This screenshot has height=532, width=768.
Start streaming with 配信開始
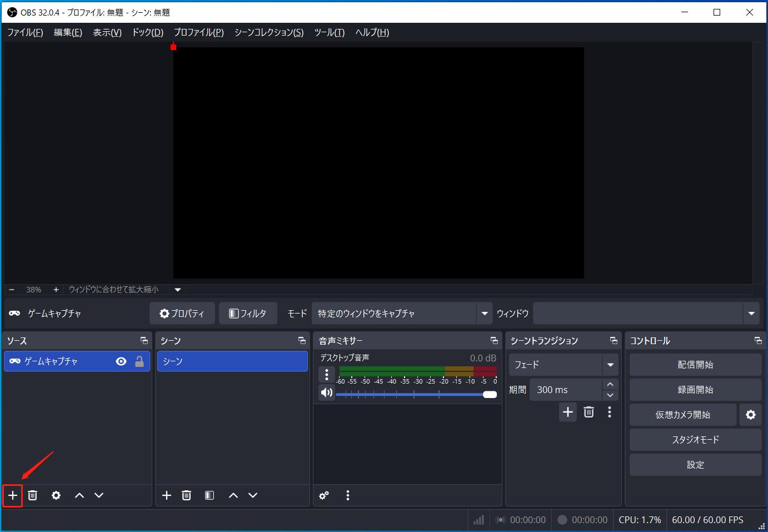(695, 364)
